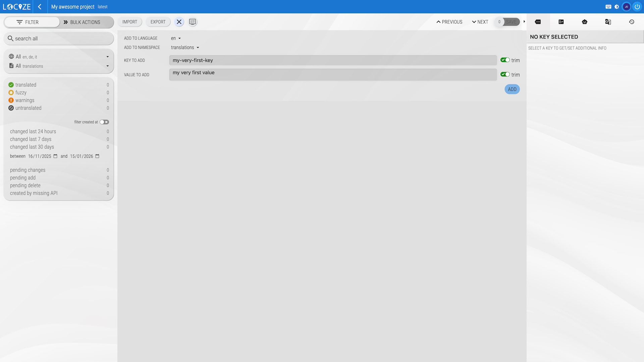
Task: Click the ADD button
Action: pyautogui.click(x=512, y=89)
